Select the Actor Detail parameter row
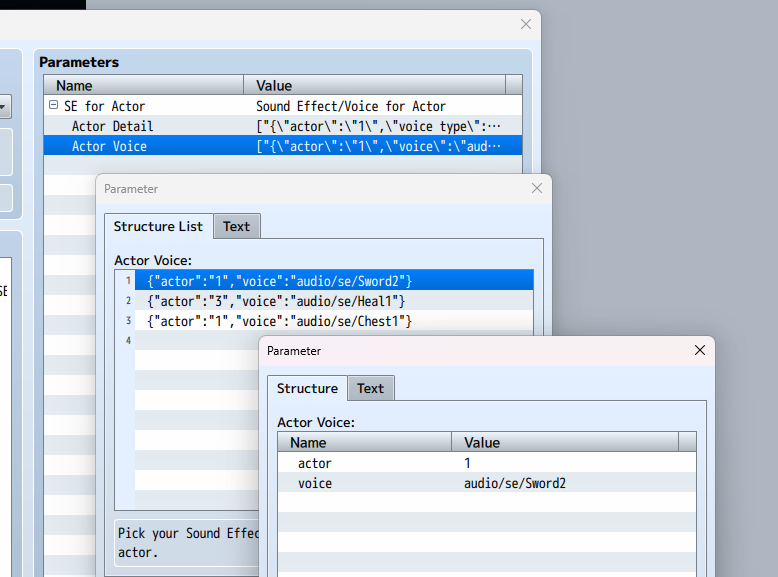This screenshot has width=778, height=577. tap(283, 126)
